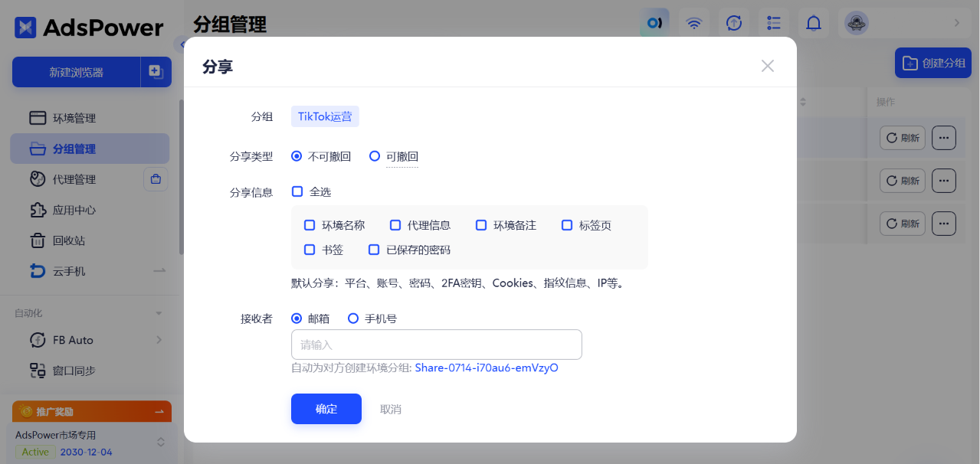The width and height of the screenshot is (980, 464).
Task: Click the 创建分组 button
Action: pos(933,63)
